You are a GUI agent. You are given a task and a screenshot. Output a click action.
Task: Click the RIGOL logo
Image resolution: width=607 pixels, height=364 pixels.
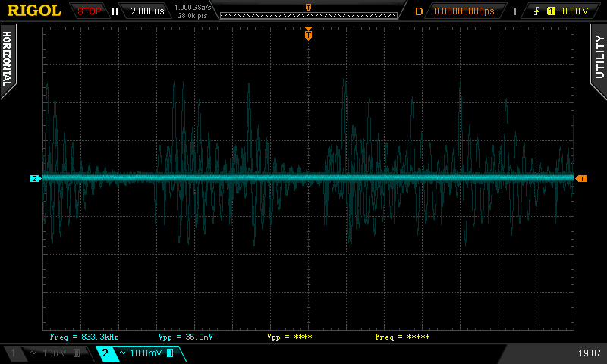(35, 11)
